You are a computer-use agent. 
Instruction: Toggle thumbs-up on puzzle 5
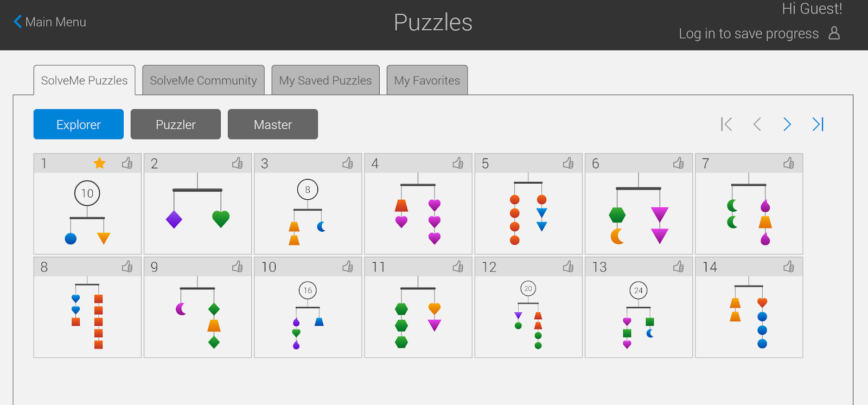coord(568,163)
